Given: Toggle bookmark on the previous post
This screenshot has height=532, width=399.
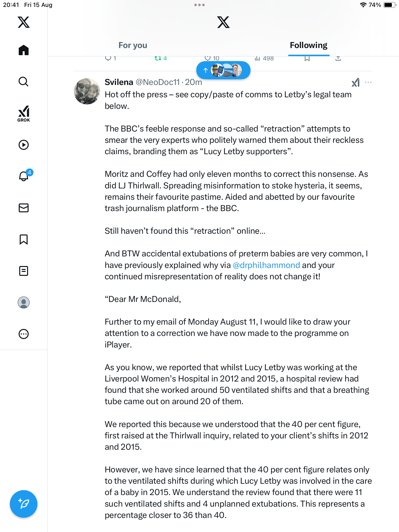Looking at the screenshot, I should click(307, 58).
